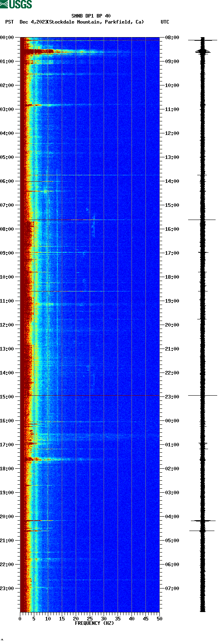Click the PST 15:00 time label
This screenshot has width=220, height=644.
pos(7,397)
